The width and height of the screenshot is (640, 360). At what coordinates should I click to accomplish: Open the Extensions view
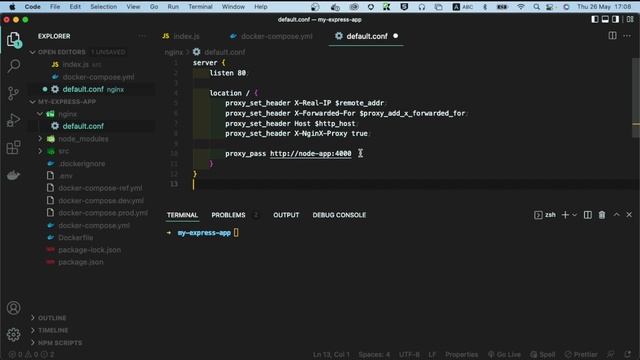click(x=13, y=147)
